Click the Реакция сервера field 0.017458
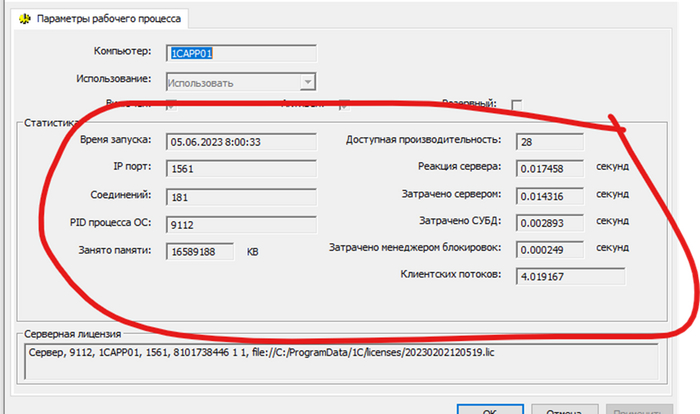The height and width of the screenshot is (414, 700). point(550,169)
